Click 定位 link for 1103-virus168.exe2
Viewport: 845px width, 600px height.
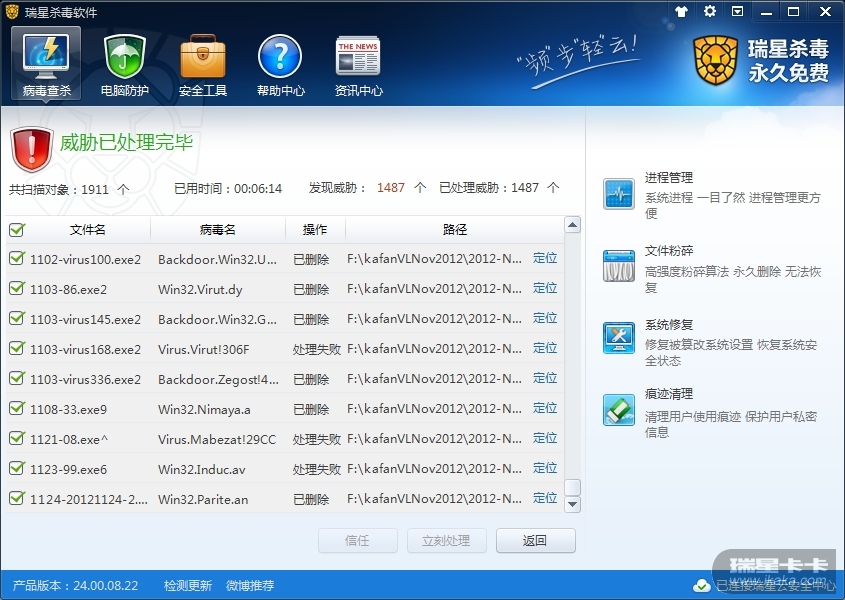pos(545,348)
